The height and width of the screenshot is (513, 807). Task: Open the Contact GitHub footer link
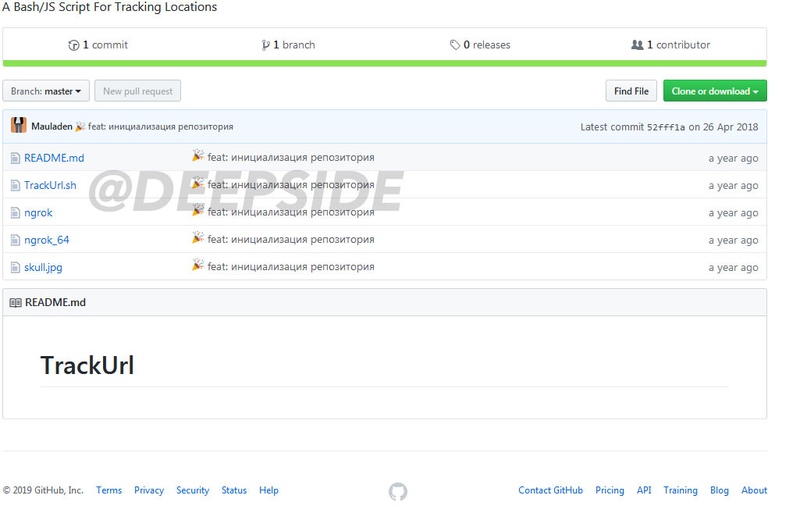[x=550, y=490]
